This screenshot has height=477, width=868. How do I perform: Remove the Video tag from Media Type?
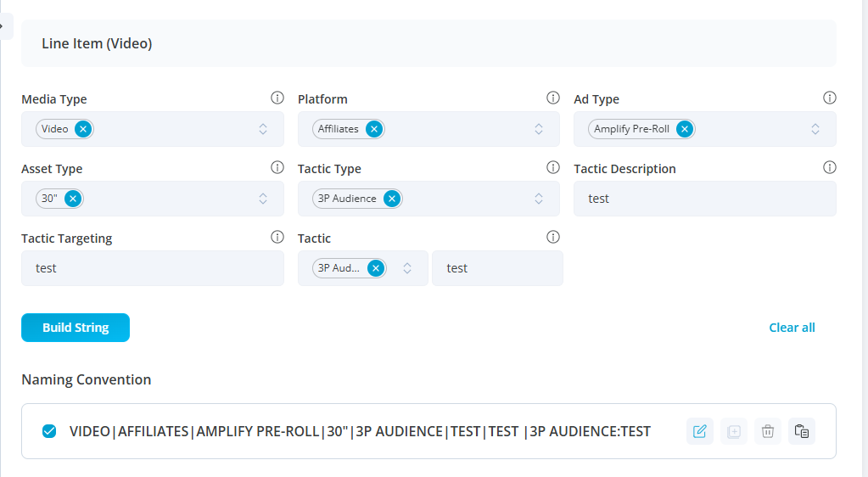point(82,129)
